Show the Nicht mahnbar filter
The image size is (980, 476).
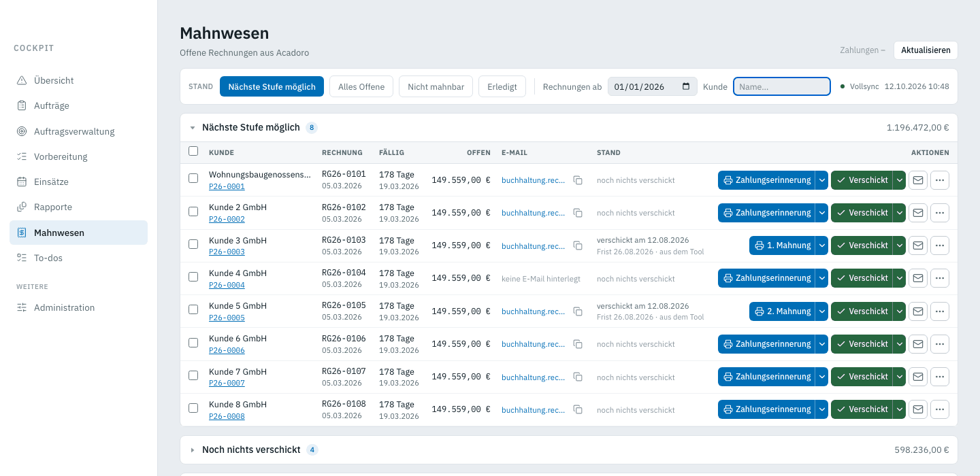point(436,86)
